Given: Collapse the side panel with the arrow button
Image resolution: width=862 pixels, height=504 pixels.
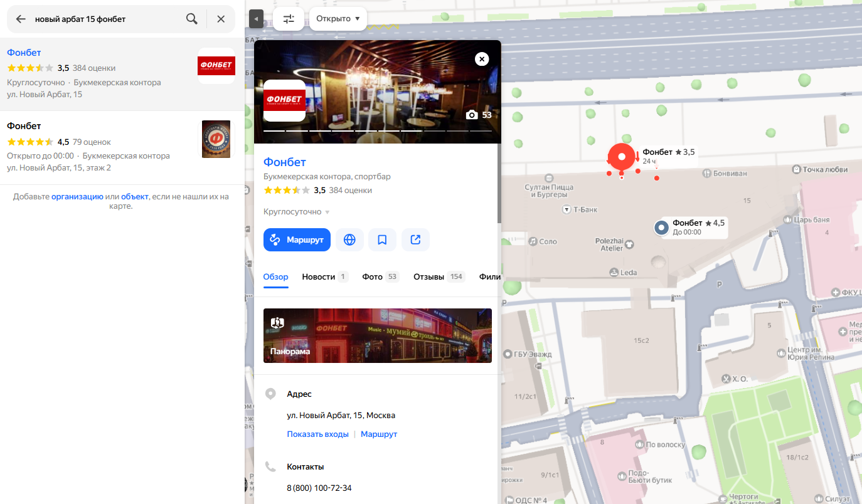Looking at the screenshot, I should [x=256, y=19].
